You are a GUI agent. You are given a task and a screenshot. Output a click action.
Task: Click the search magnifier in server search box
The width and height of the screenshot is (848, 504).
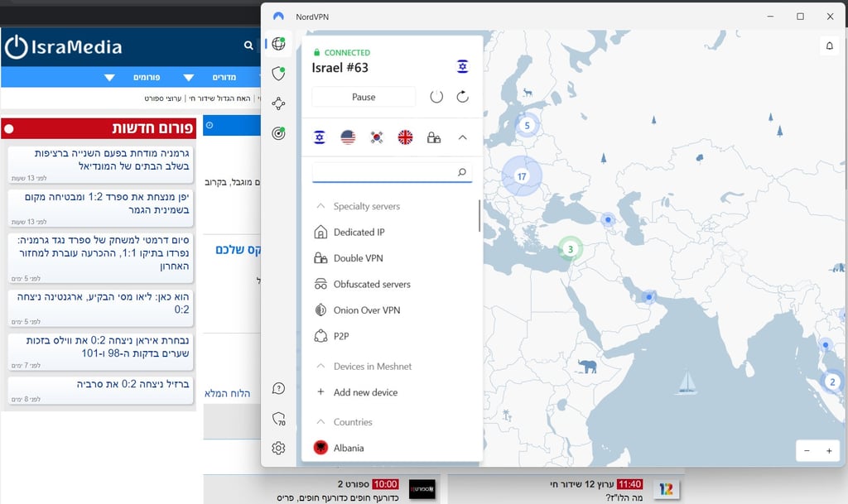pos(462,172)
